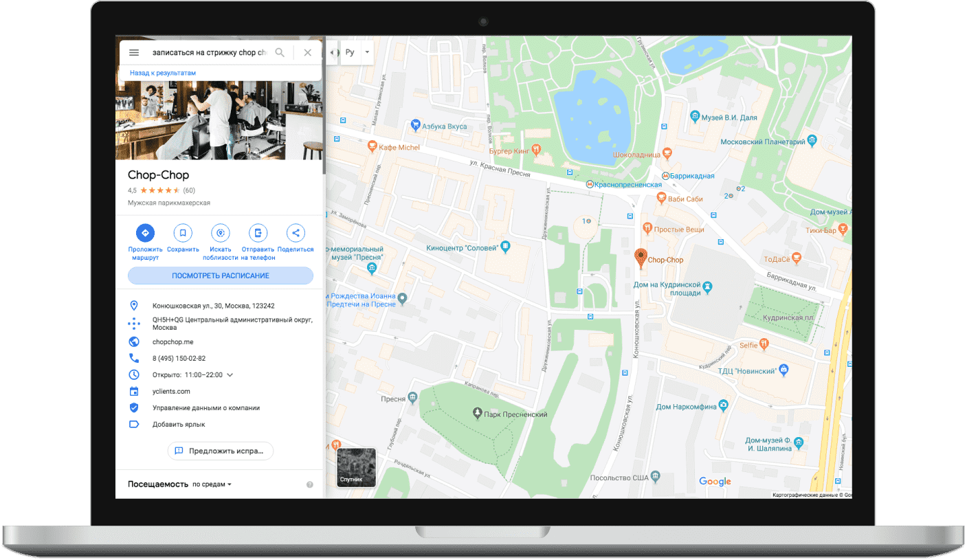Click the 'Московский Планетарий' marker

(812, 142)
